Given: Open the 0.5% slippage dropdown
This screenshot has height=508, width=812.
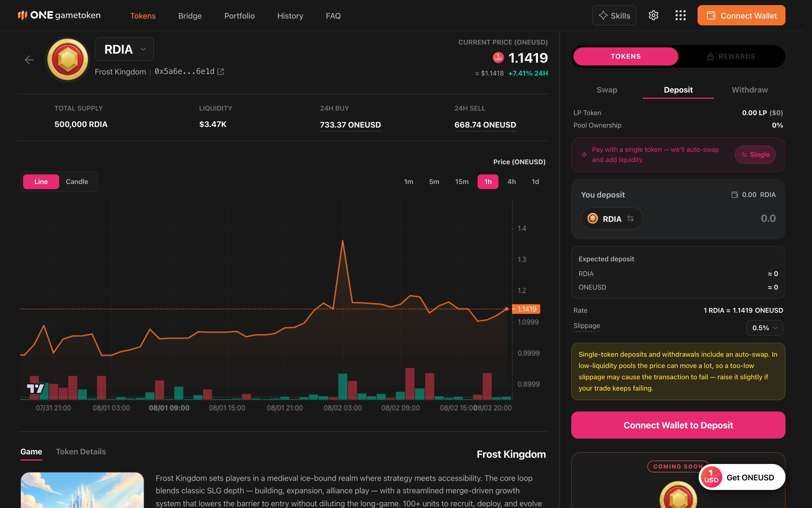Looking at the screenshot, I should (764, 328).
